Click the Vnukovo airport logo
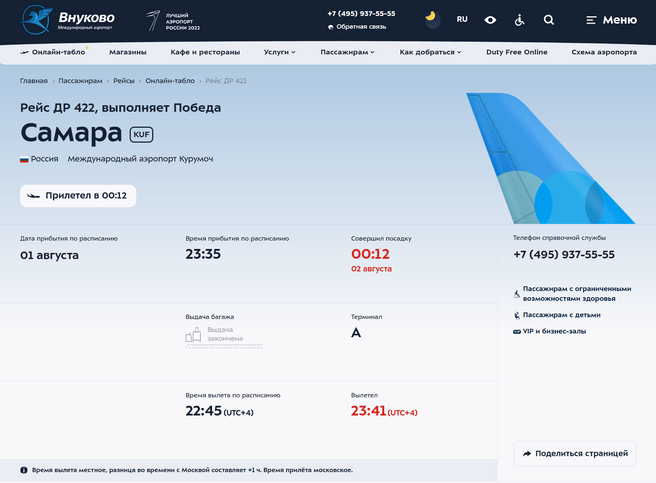The width and height of the screenshot is (656, 483). pyautogui.click(x=68, y=20)
